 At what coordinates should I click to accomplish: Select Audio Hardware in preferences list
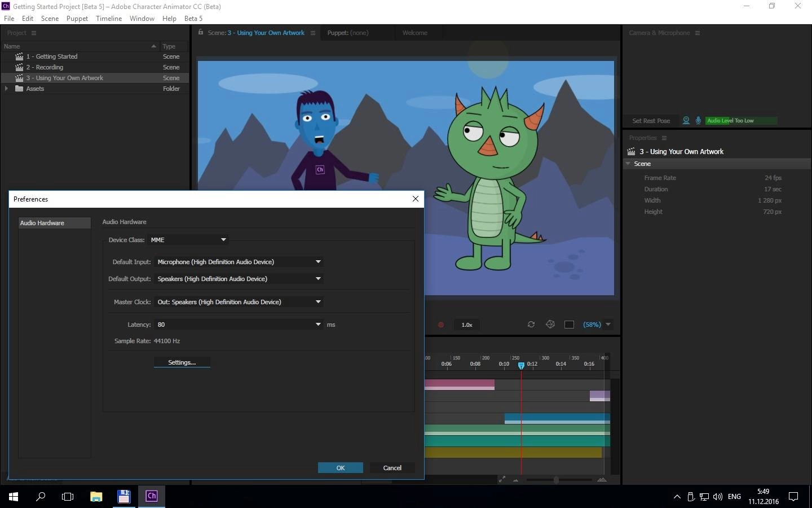[55, 223]
